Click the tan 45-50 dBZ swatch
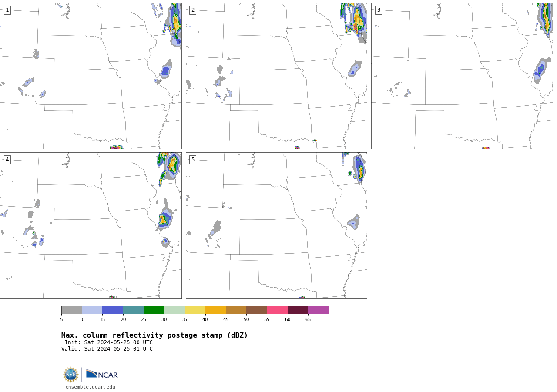Image resolution: width=557 pixels, height=392 pixels. (x=236, y=310)
